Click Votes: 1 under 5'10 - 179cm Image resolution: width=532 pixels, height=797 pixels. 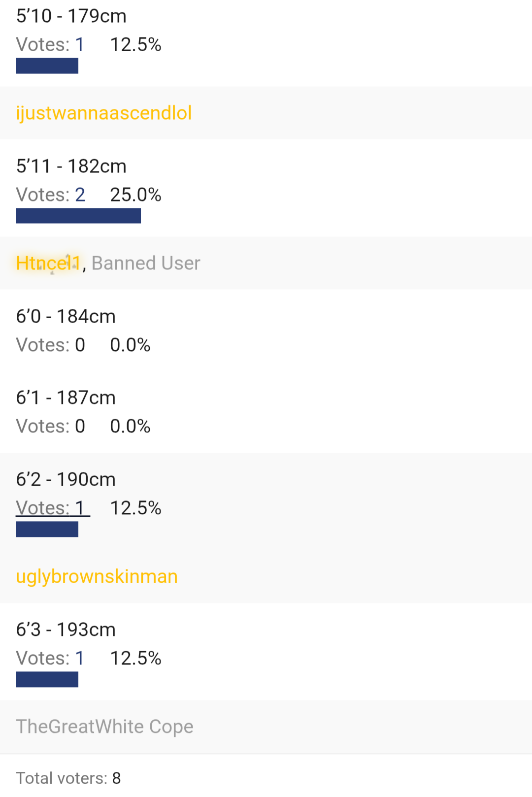pos(50,45)
